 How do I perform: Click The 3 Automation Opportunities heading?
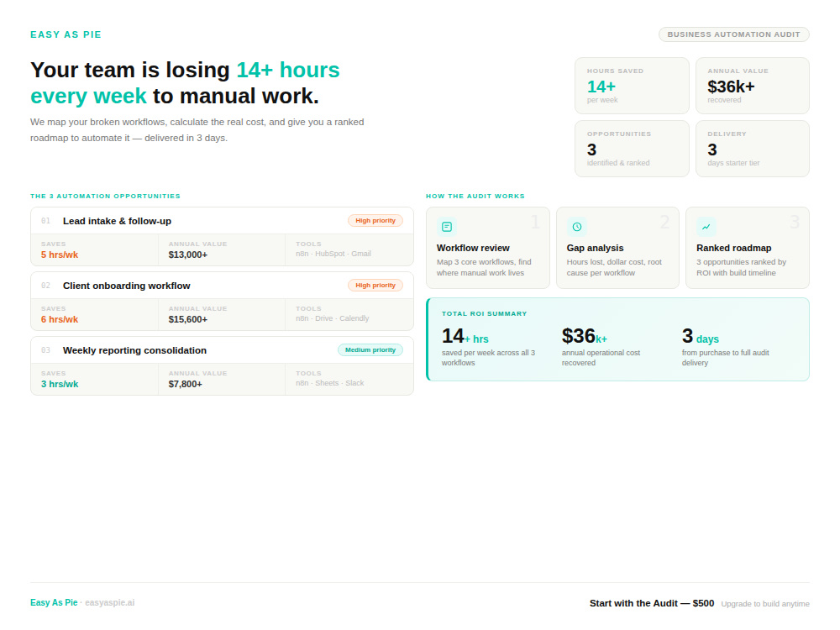[x=106, y=196]
